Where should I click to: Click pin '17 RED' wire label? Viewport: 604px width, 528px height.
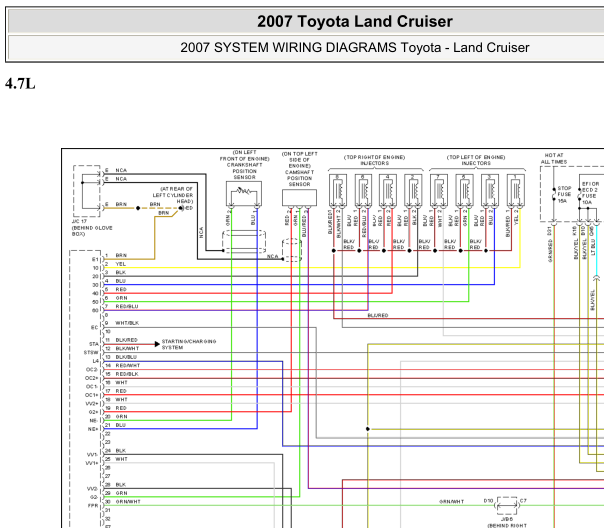pos(116,391)
